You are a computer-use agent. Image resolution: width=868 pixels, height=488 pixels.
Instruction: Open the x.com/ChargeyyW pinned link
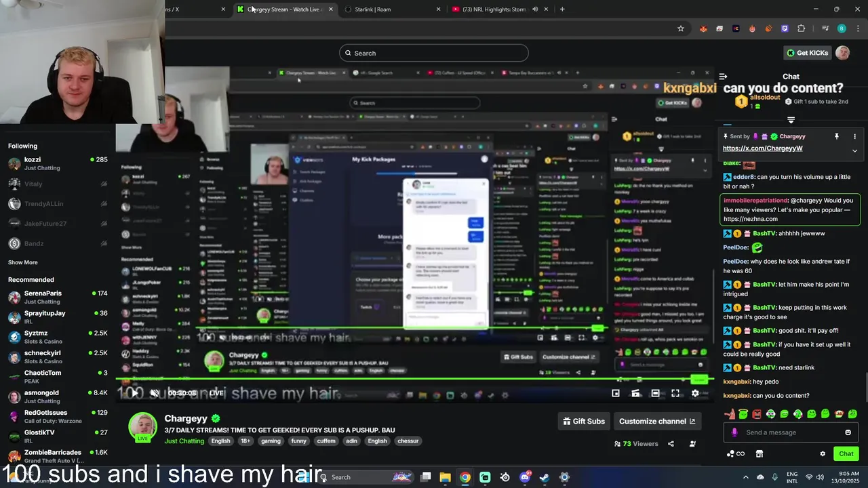point(762,148)
